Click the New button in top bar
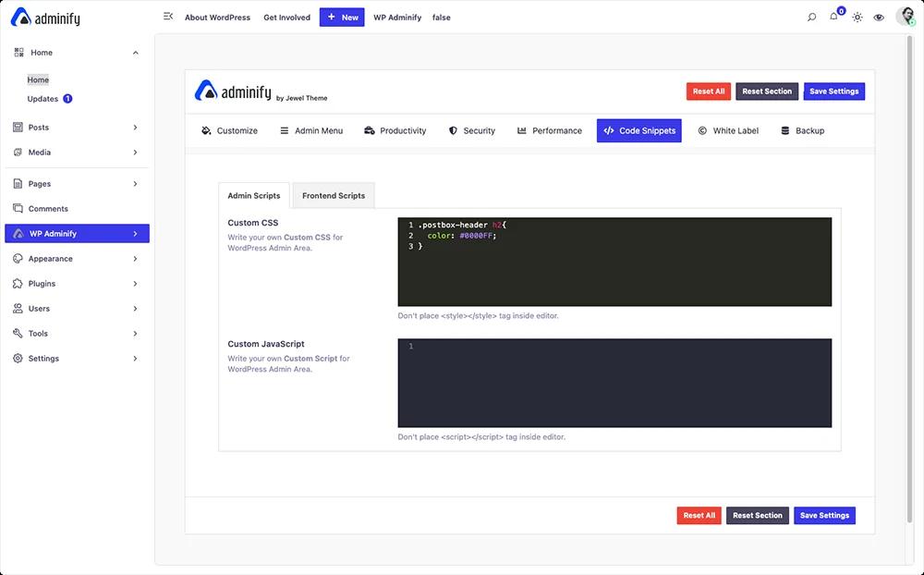 (x=342, y=18)
